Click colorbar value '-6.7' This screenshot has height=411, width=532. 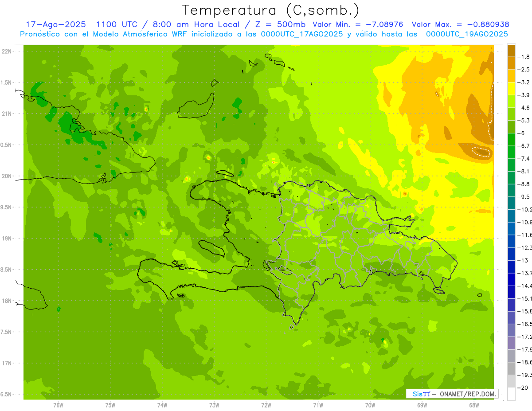[x=524, y=146]
